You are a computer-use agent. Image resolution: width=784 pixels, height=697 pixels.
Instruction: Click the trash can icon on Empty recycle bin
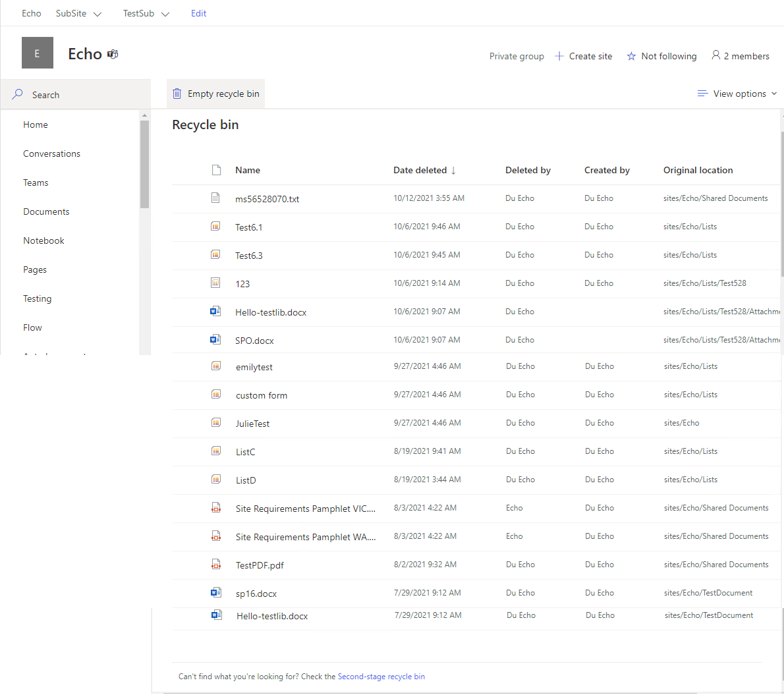(x=177, y=94)
